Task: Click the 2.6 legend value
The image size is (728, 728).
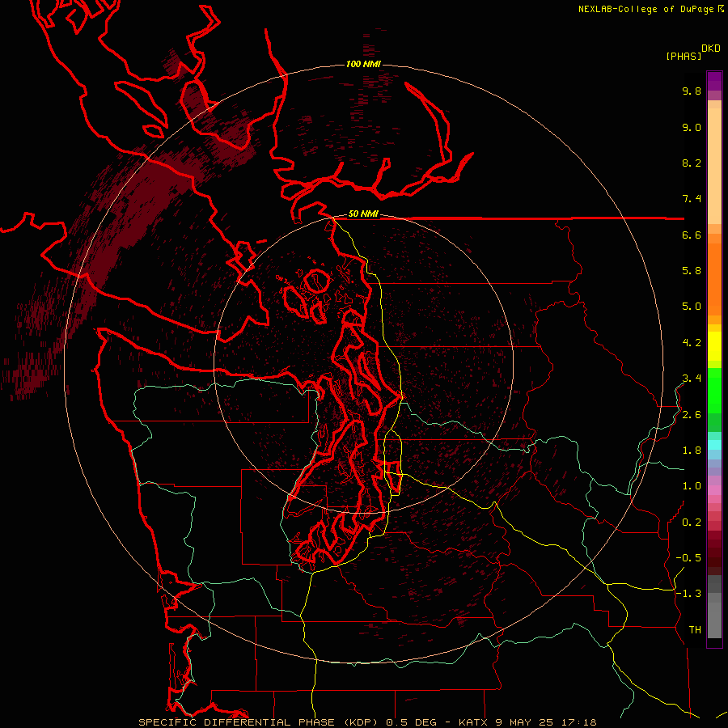Action: (x=692, y=415)
